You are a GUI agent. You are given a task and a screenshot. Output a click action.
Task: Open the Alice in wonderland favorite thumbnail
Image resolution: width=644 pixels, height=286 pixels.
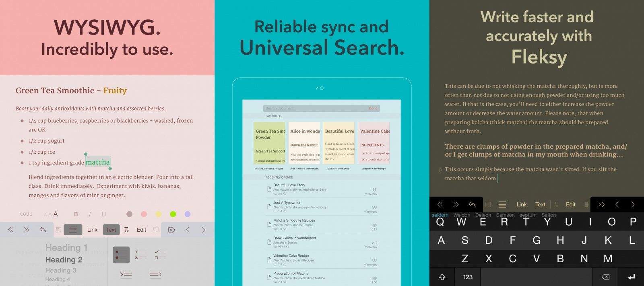click(304, 143)
